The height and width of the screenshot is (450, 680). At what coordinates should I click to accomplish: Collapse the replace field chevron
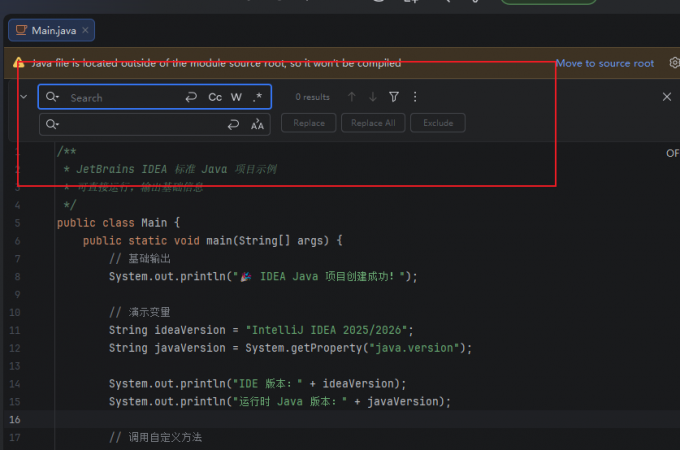point(24,97)
